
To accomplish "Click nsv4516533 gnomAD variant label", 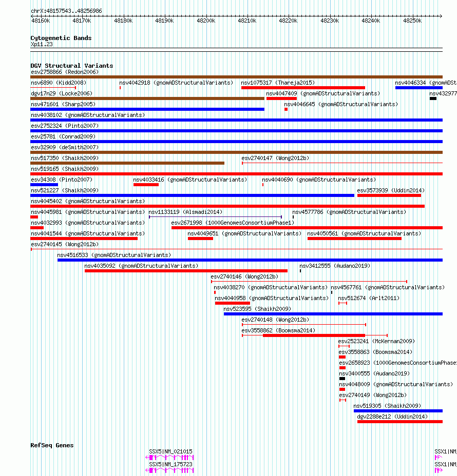I will point(114,255).
